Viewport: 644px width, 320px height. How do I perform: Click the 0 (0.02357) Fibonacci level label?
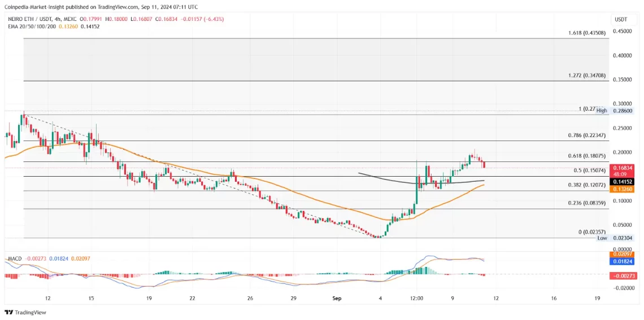[593, 232]
